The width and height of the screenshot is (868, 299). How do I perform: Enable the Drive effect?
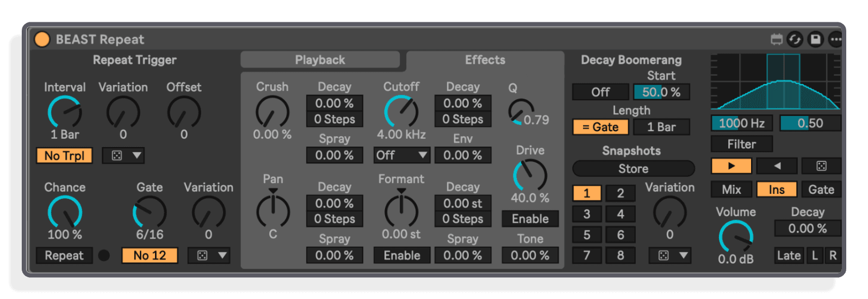[x=530, y=219]
